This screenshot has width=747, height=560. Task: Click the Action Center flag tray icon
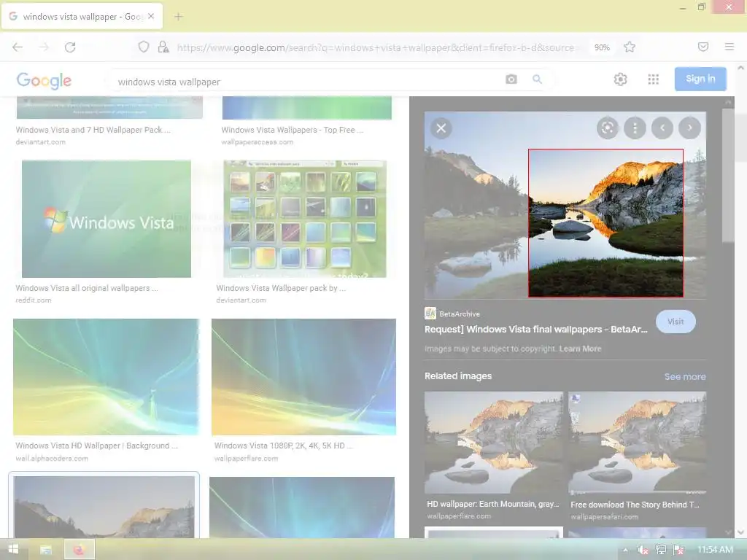tap(678, 550)
